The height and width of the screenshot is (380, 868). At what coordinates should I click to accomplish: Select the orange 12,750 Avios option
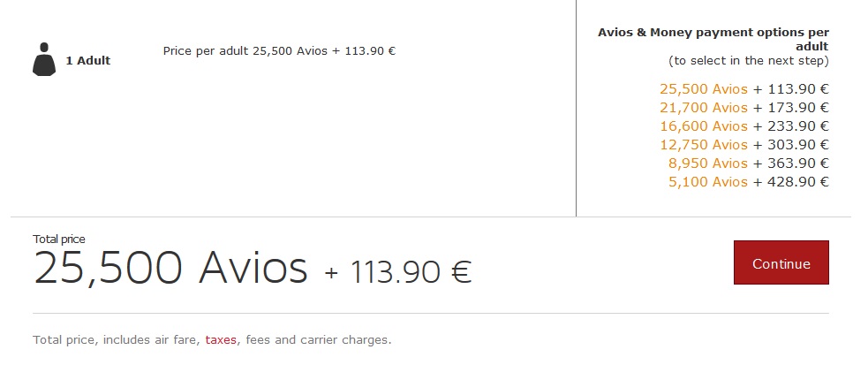click(x=704, y=144)
